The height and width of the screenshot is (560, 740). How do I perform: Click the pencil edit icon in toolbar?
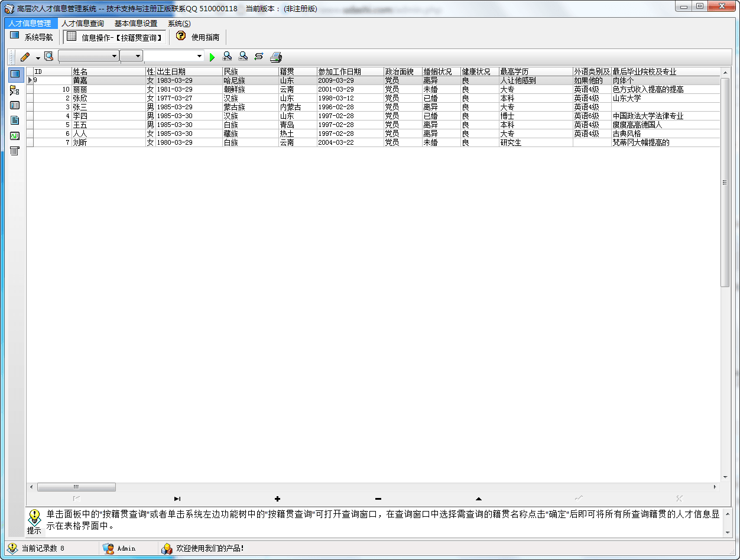24,57
